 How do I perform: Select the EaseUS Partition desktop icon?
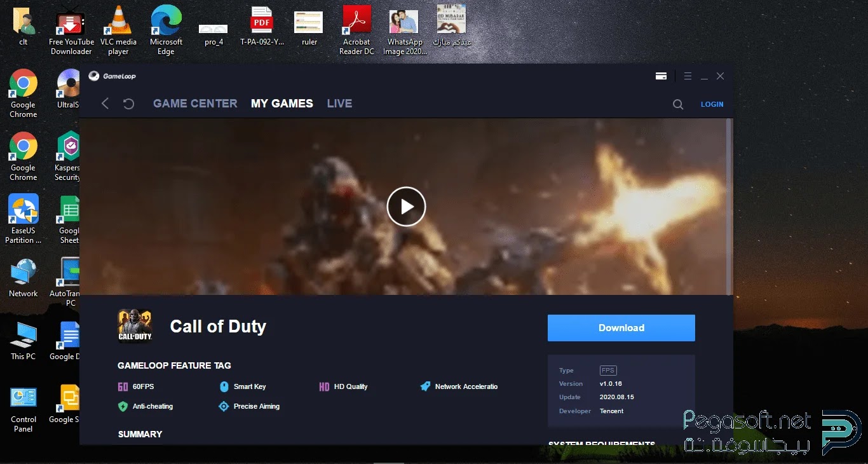[x=24, y=219]
